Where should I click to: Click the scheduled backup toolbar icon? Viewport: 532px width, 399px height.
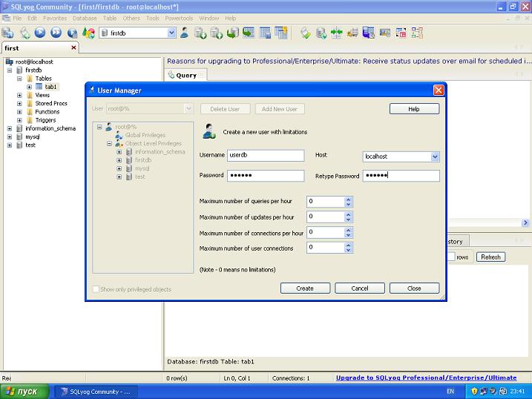pyautogui.click(x=369, y=33)
